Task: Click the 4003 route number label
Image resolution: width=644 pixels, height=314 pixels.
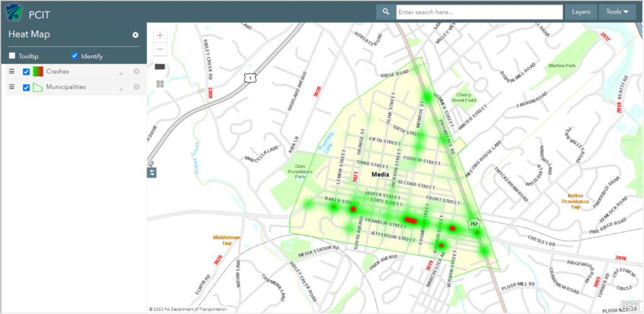Action: pos(211,93)
